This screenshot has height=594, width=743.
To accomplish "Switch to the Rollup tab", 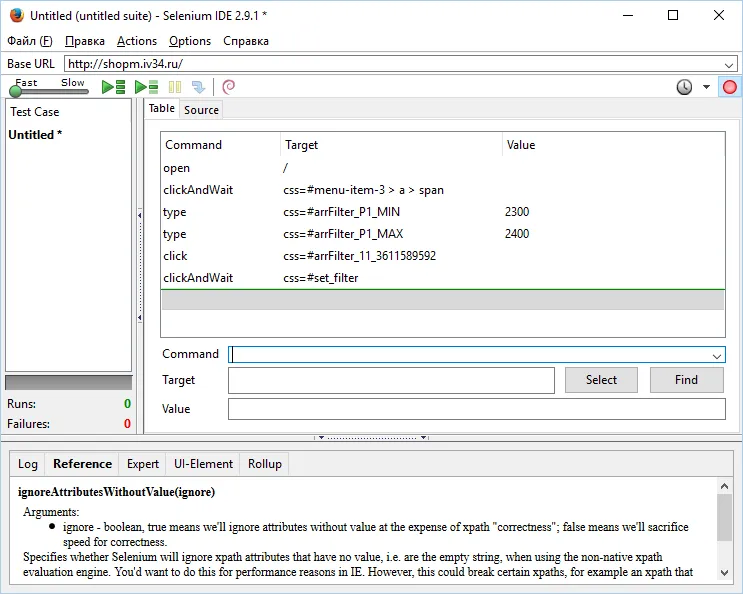I will [x=264, y=464].
